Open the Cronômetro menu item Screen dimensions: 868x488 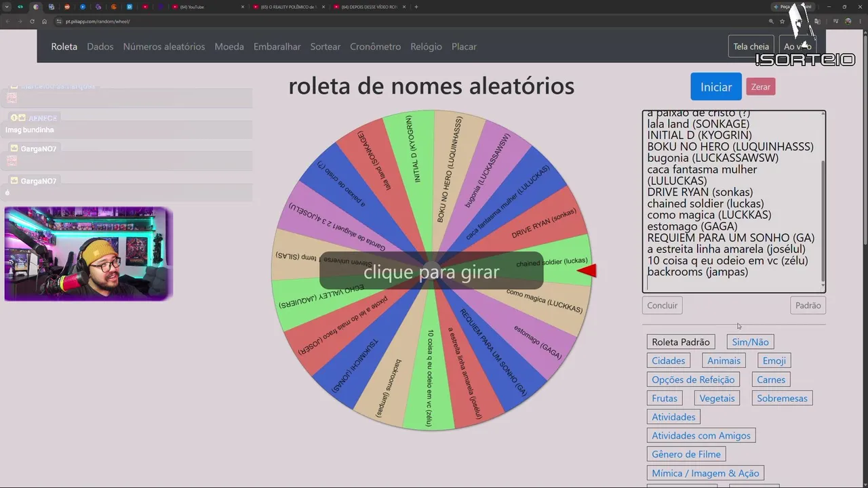tap(376, 47)
